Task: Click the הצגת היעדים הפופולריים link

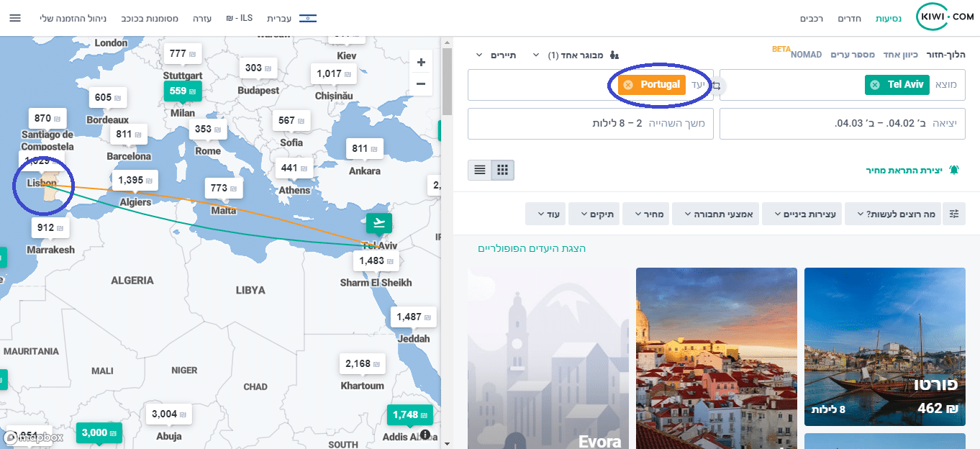Action: (532, 248)
